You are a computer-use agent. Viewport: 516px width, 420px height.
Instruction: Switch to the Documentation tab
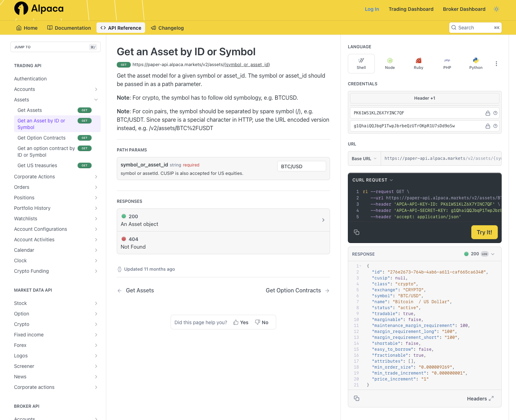coord(69,28)
